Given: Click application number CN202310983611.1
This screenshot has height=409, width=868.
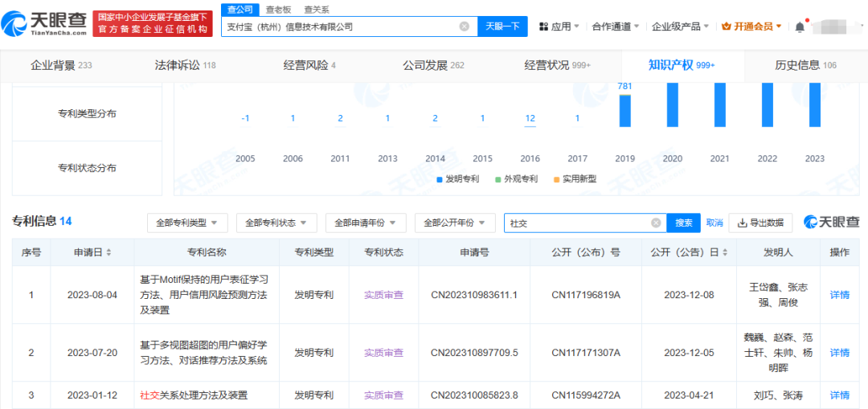Looking at the screenshot, I should pyautogui.click(x=474, y=295).
